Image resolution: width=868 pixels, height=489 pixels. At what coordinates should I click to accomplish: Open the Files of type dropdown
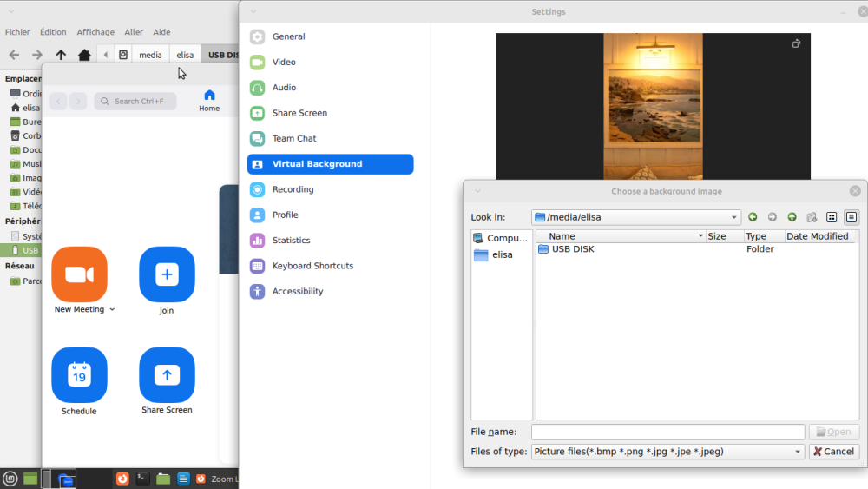(x=799, y=452)
